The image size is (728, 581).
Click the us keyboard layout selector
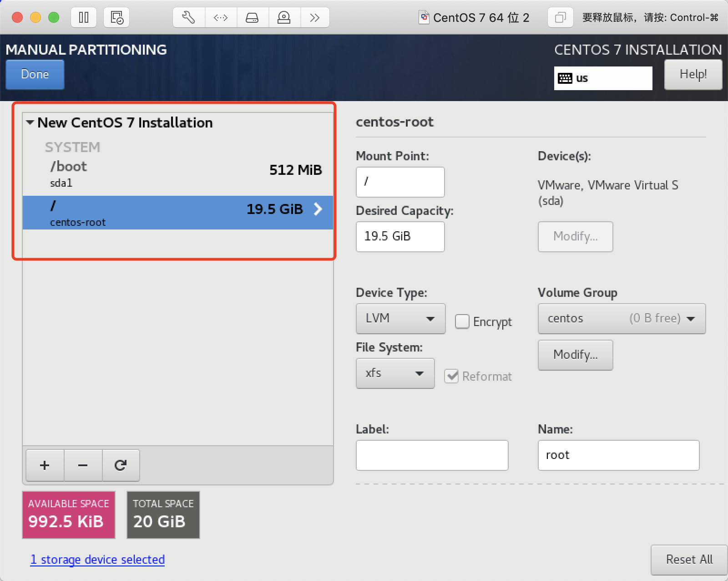point(603,78)
